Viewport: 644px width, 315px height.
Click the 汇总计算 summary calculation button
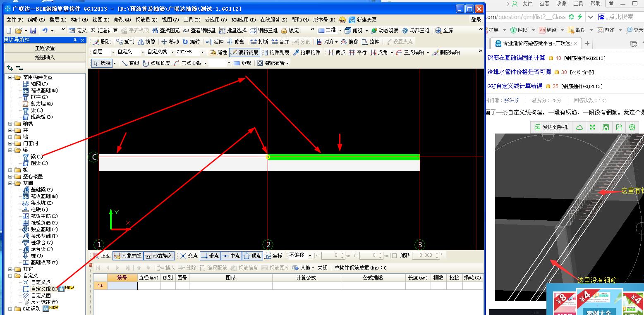[x=104, y=31]
